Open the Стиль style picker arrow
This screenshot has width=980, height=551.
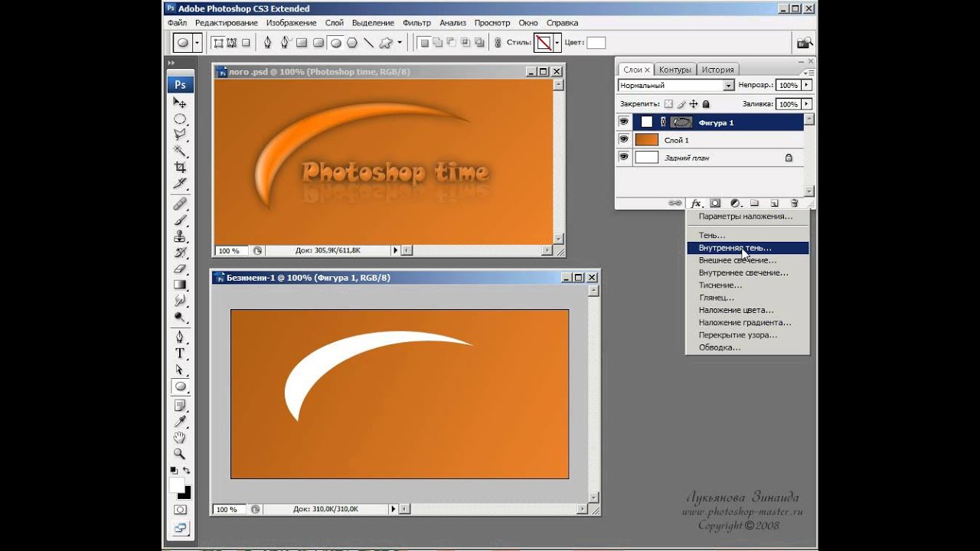tap(557, 43)
